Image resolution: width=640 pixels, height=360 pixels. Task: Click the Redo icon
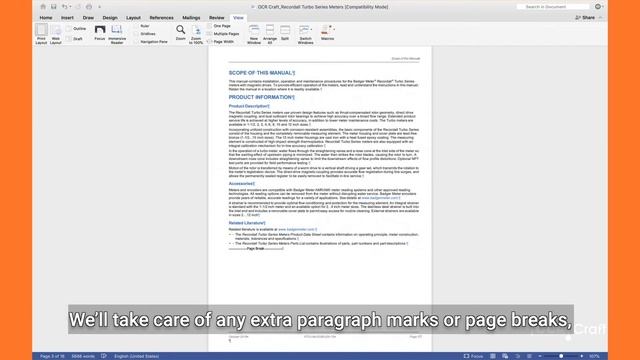tap(78, 7)
